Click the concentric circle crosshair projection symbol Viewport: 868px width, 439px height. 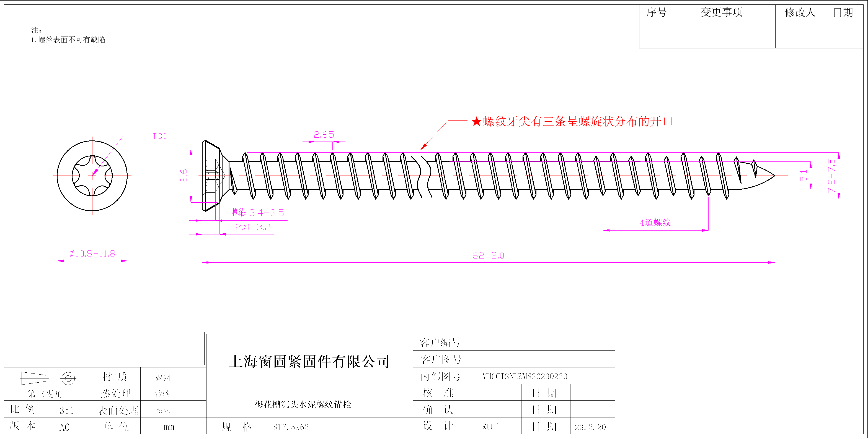tap(68, 378)
